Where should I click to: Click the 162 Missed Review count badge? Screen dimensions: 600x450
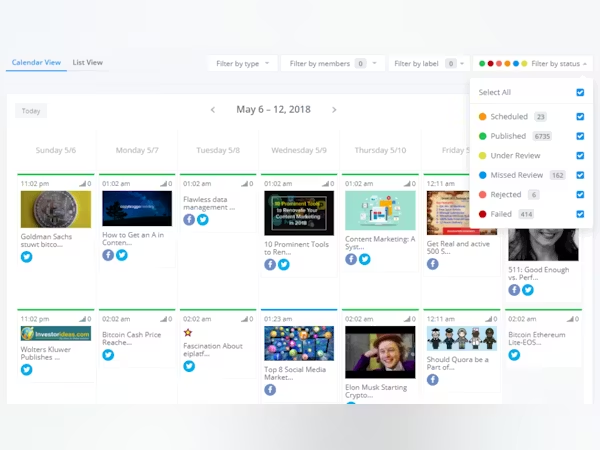pos(558,175)
